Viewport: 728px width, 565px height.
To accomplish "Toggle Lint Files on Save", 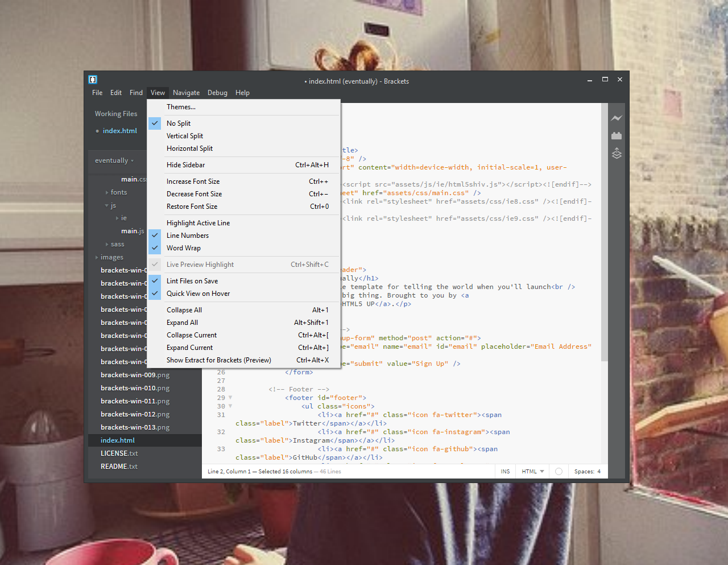I will tap(243, 281).
